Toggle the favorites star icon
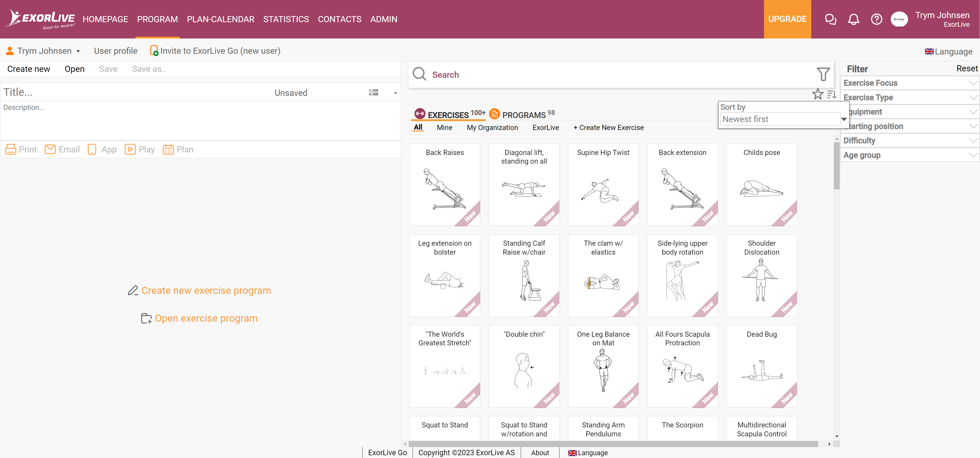This screenshot has height=458, width=980. pos(818,94)
